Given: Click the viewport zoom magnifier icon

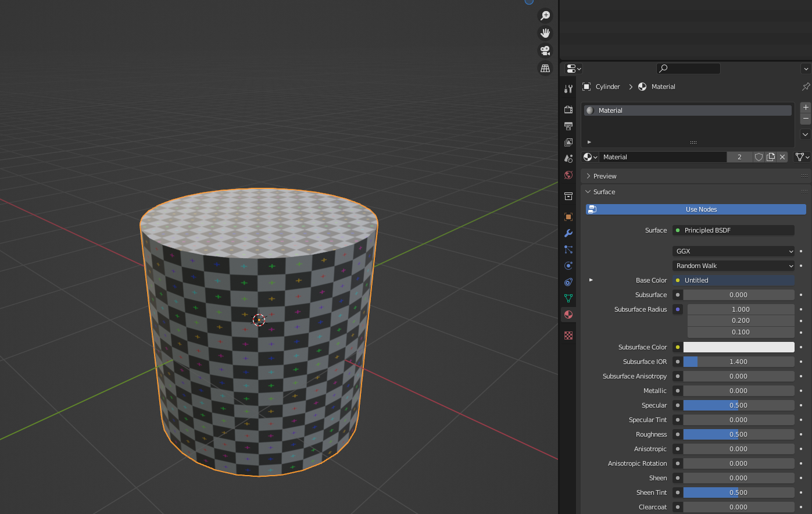Looking at the screenshot, I should [x=545, y=16].
